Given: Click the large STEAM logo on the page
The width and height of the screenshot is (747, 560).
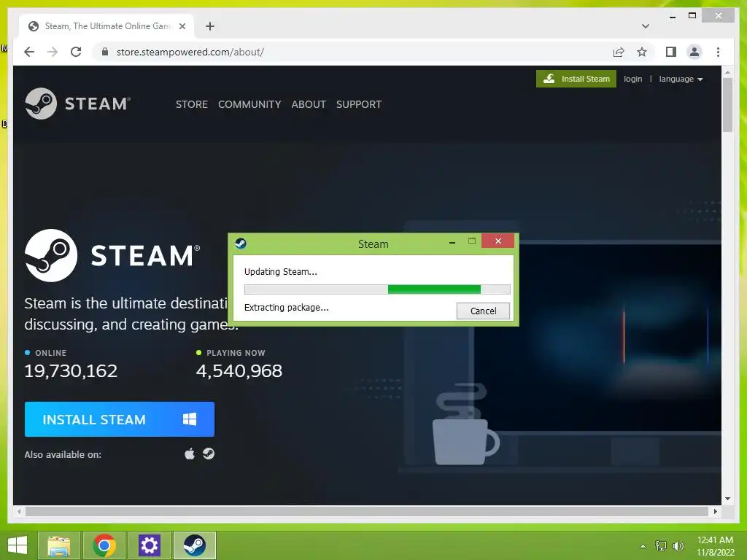Looking at the screenshot, I should [112, 255].
